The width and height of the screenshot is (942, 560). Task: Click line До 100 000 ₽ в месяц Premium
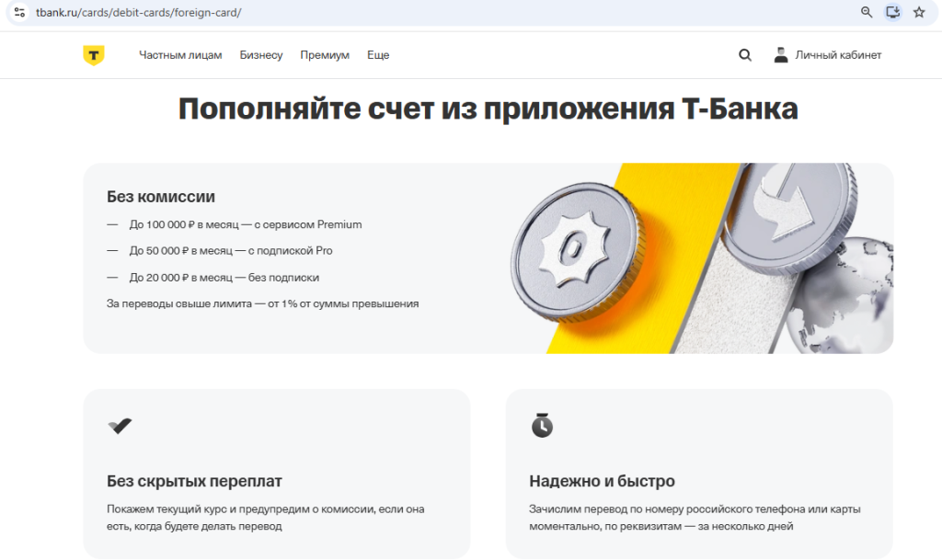pyautogui.click(x=245, y=224)
